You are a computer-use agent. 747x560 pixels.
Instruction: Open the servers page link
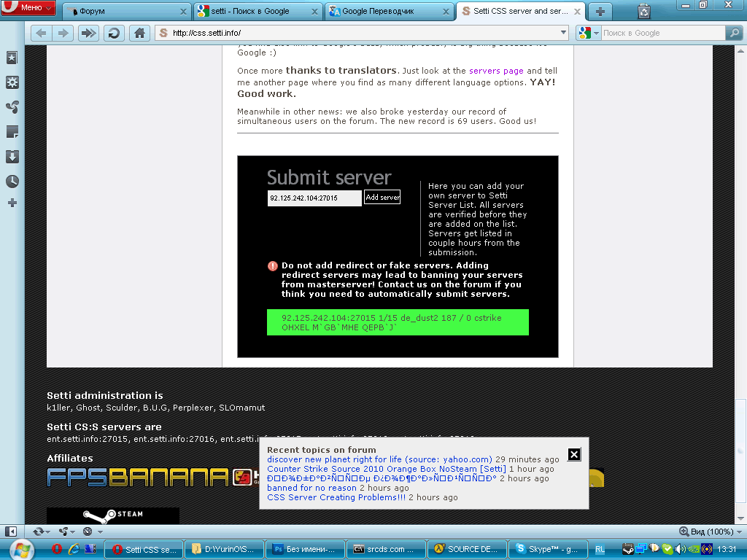coord(496,71)
